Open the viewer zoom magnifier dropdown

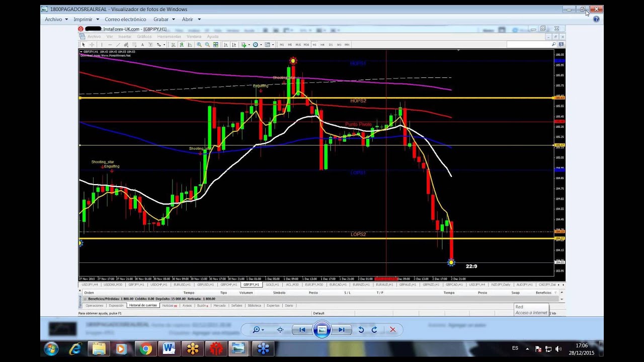tap(259, 330)
